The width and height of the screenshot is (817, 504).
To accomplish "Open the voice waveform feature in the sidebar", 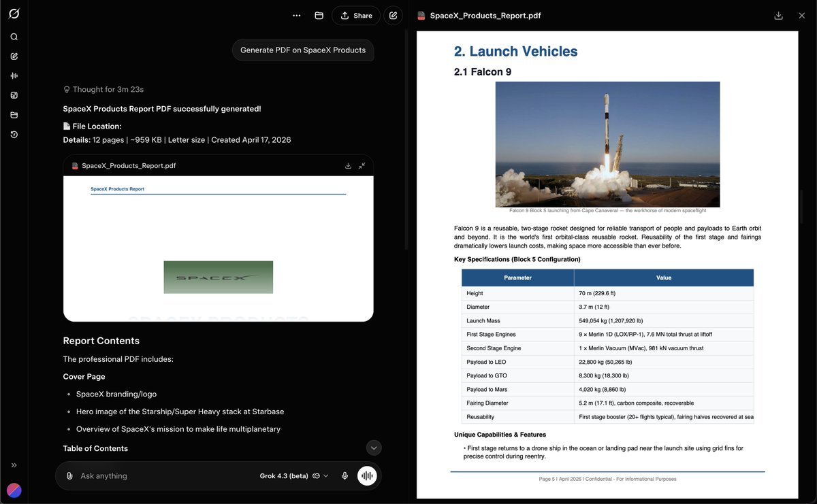I will click(14, 75).
